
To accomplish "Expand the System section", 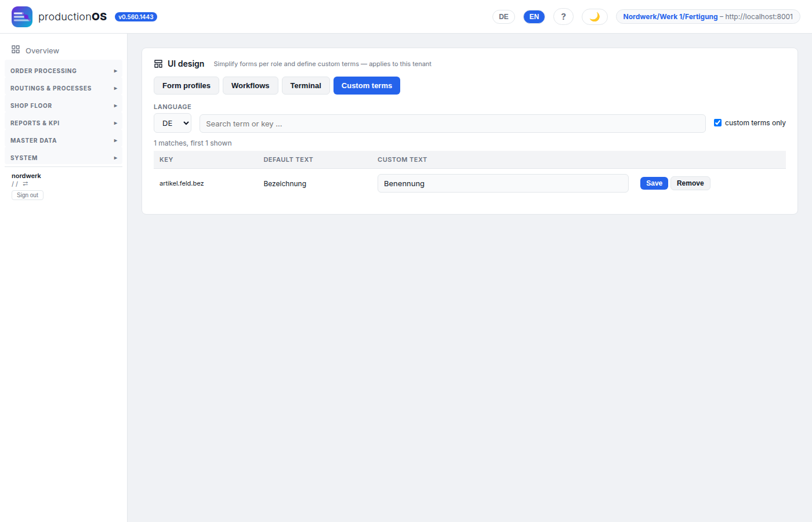I will coord(63,158).
